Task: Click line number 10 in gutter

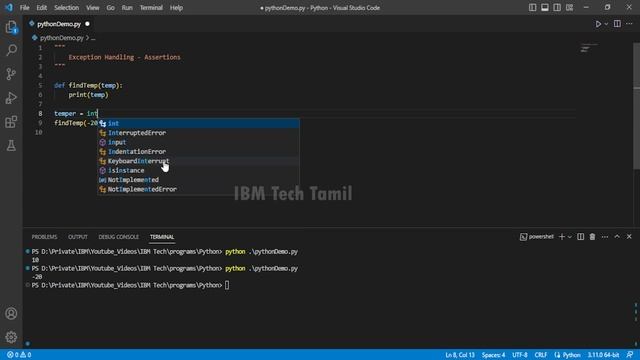Action: [38, 132]
